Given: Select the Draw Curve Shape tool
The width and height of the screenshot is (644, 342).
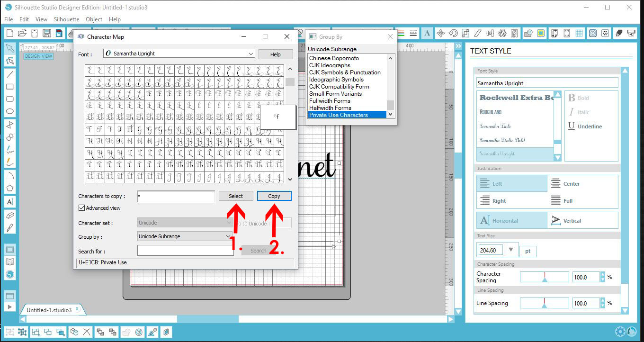Looking at the screenshot, I should 9,137.
